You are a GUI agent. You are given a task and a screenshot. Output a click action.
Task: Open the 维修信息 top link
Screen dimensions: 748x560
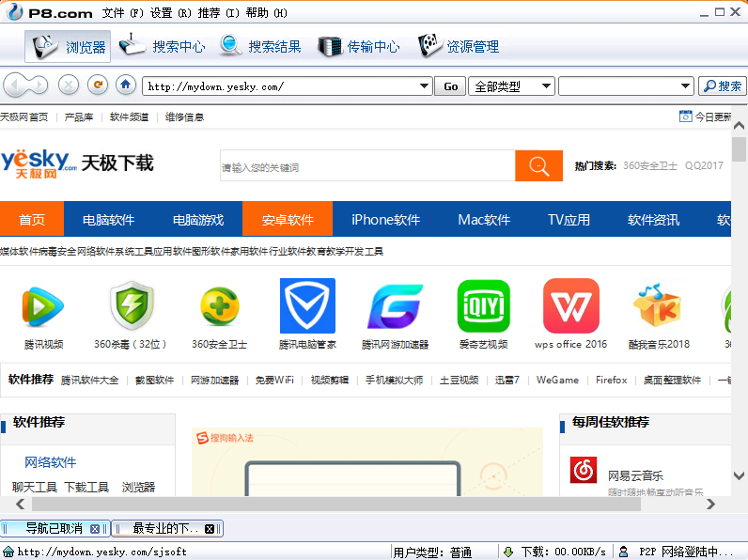[x=184, y=117]
